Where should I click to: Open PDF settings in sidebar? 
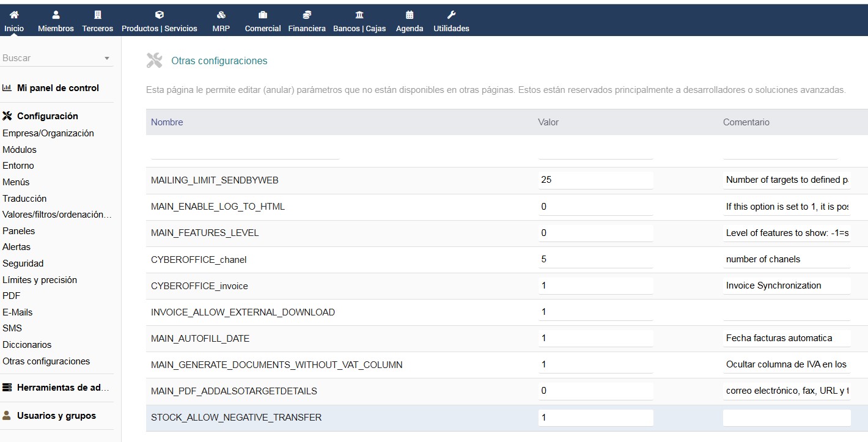point(12,296)
